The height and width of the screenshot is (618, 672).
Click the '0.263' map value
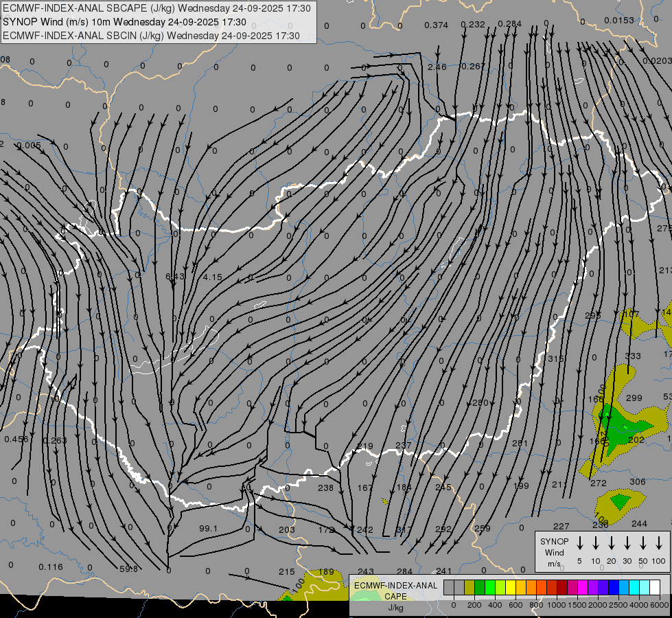[x=55, y=440]
